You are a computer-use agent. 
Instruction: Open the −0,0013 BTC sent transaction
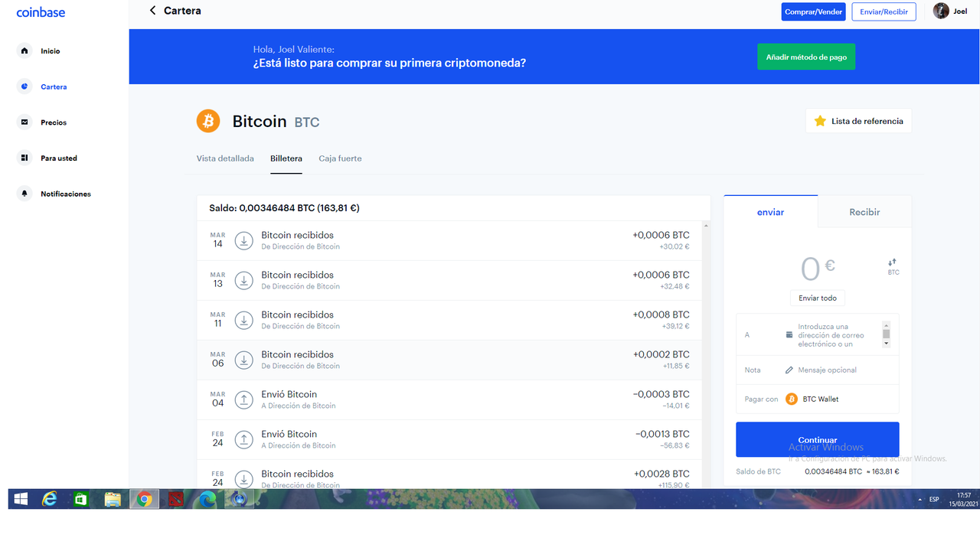(450, 439)
